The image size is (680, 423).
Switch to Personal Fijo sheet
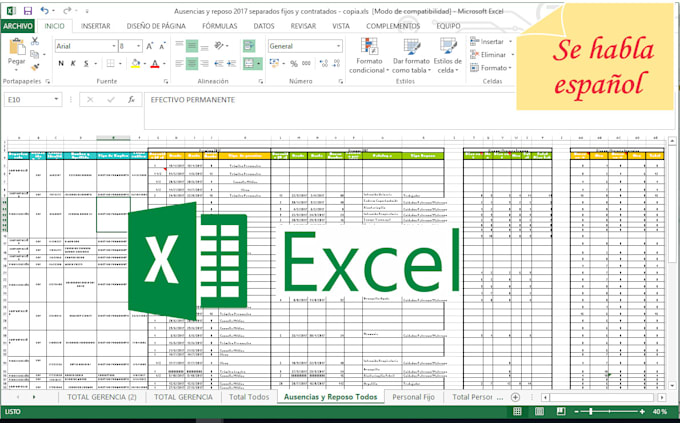coord(413,397)
